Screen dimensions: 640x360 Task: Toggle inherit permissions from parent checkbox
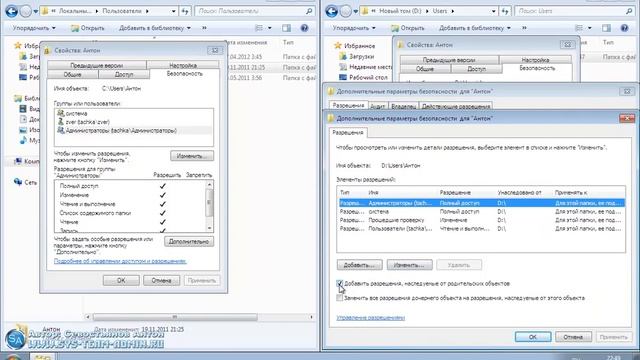(x=340, y=283)
